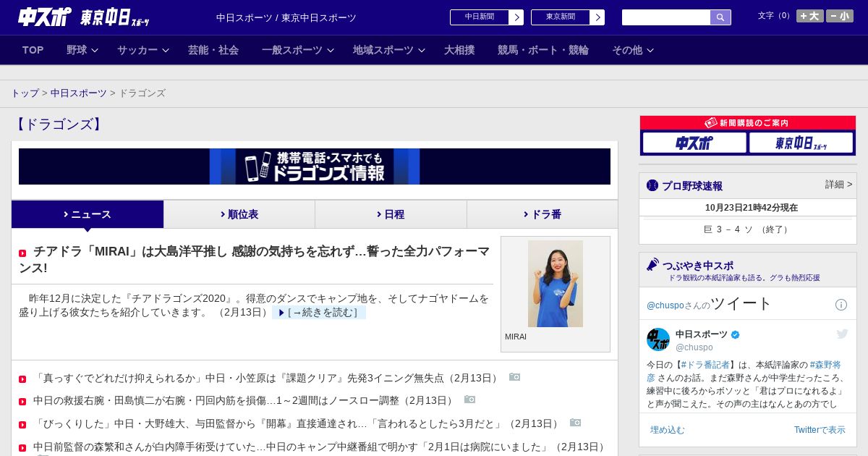Click 東京中日スポーツ subscription banner button
The image size is (868, 456).
tap(801, 143)
